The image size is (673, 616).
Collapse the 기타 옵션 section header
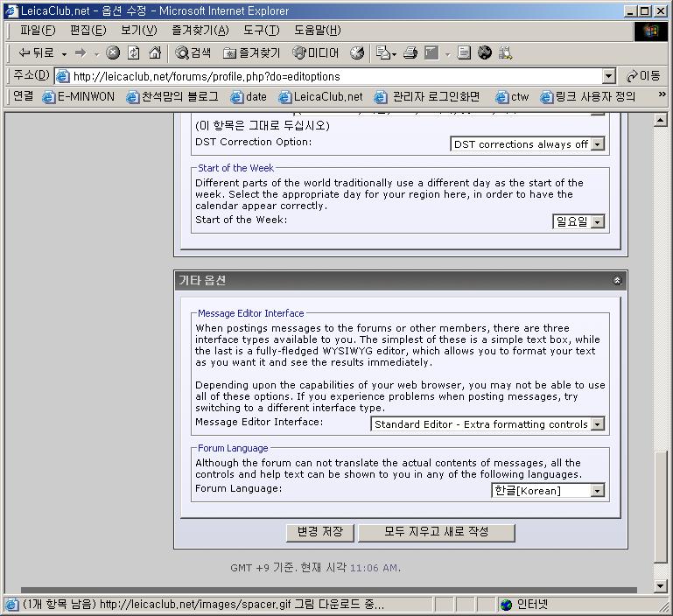(x=617, y=281)
